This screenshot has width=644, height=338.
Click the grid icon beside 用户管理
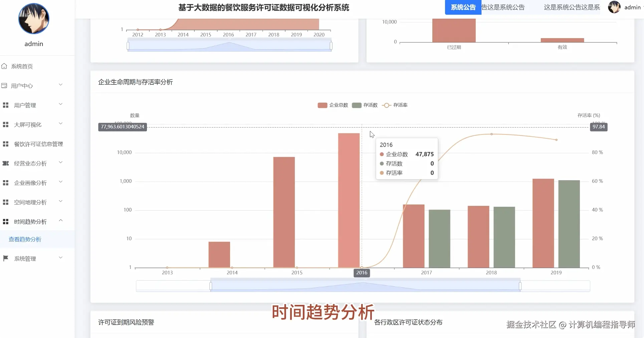(x=6, y=105)
